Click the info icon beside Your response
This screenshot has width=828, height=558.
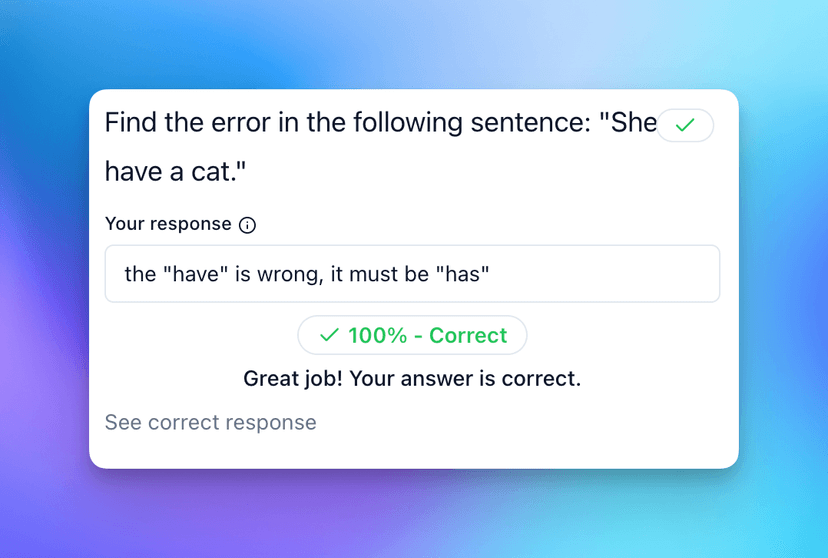pyautogui.click(x=248, y=225)
